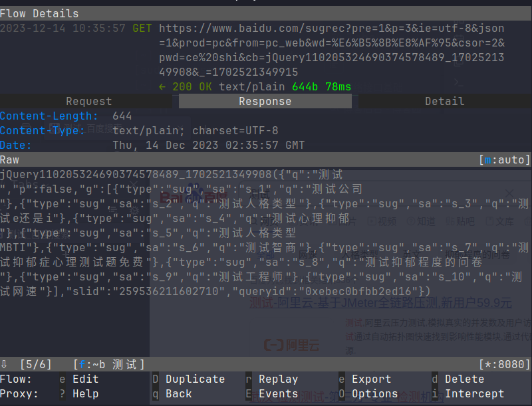This screenshot has height=406, width=532.
Task: Click the Raw body view label
Action: tap(10, 160)
